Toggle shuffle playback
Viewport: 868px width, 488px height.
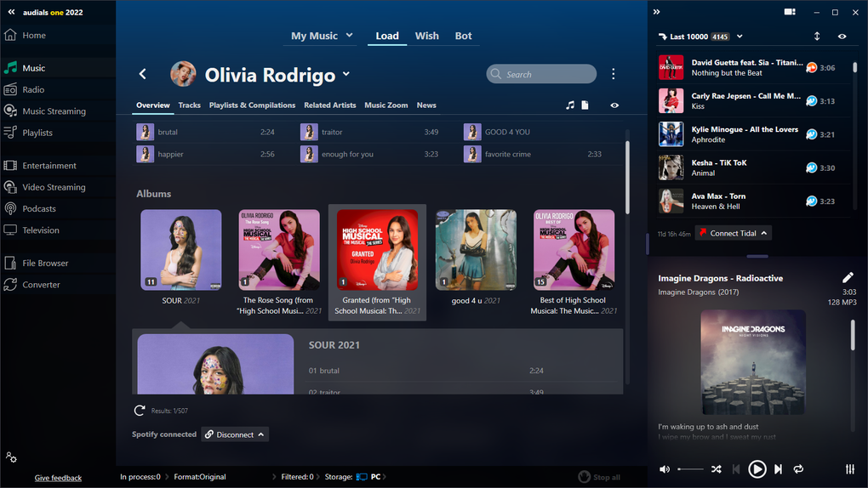tap(717, 469)
